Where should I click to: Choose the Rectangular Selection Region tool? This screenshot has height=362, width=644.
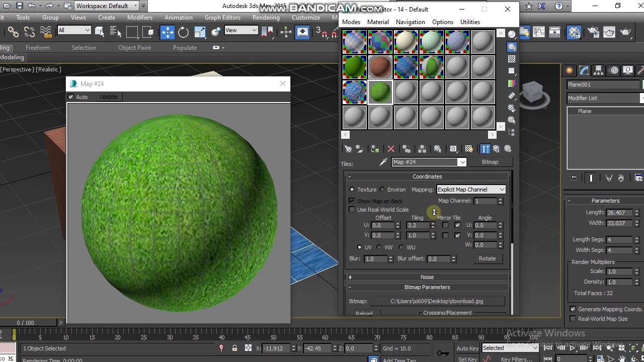(132, 32)
